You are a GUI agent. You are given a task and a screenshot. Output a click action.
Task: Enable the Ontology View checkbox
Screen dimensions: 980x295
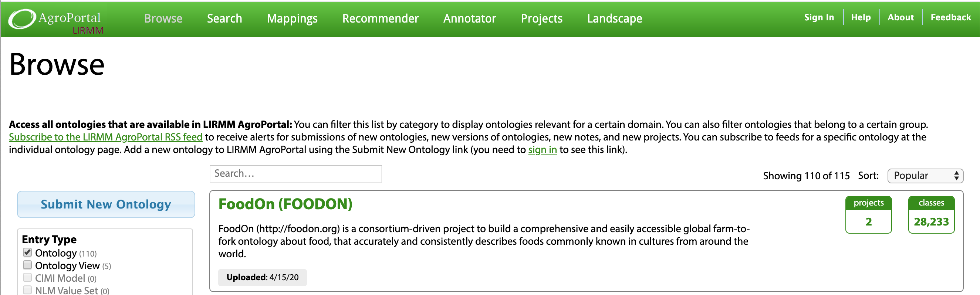point(27,265)
